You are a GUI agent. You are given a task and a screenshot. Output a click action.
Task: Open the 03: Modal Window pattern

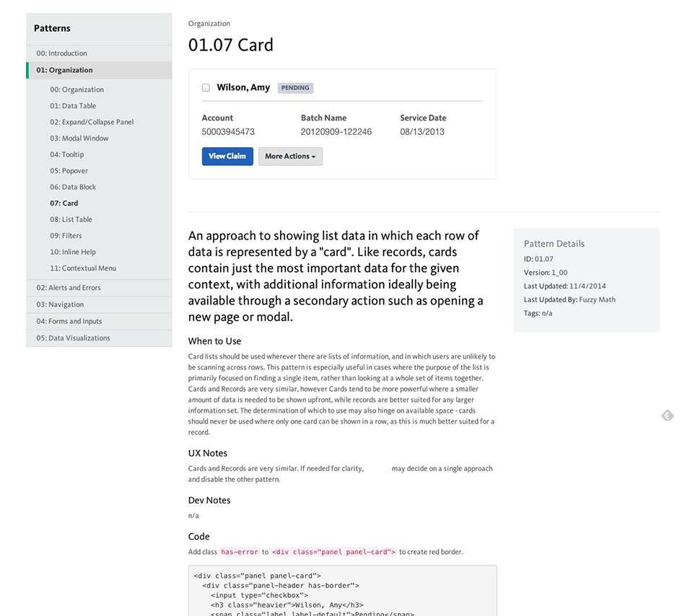(79, 138)
